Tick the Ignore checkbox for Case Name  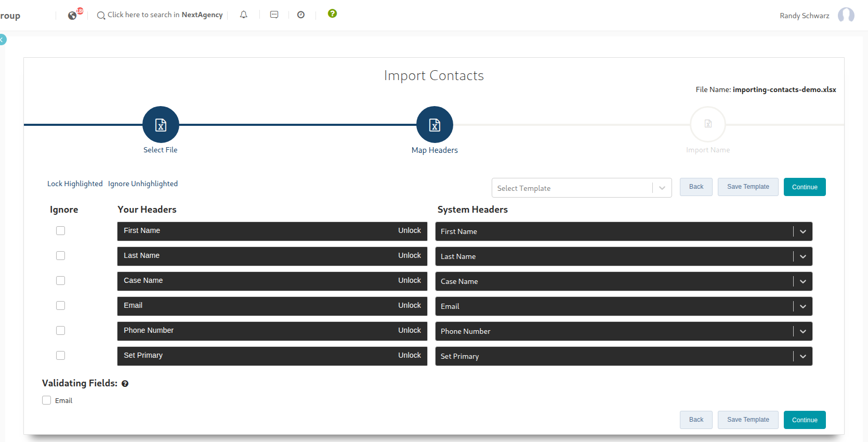coord(61,280)
